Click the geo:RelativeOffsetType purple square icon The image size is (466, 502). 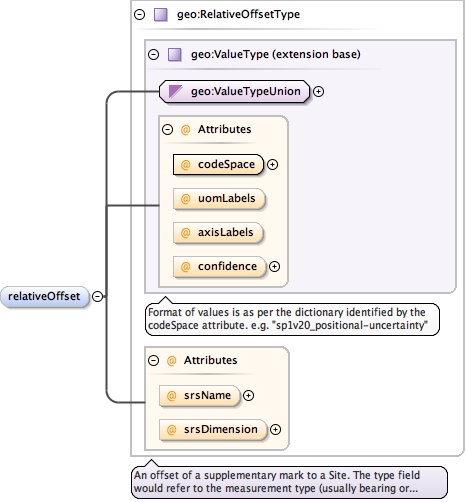click(160, 15)
